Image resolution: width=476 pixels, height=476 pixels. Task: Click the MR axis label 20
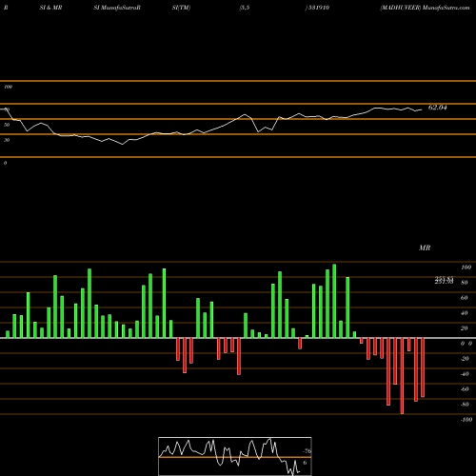[x=465, y=328]
